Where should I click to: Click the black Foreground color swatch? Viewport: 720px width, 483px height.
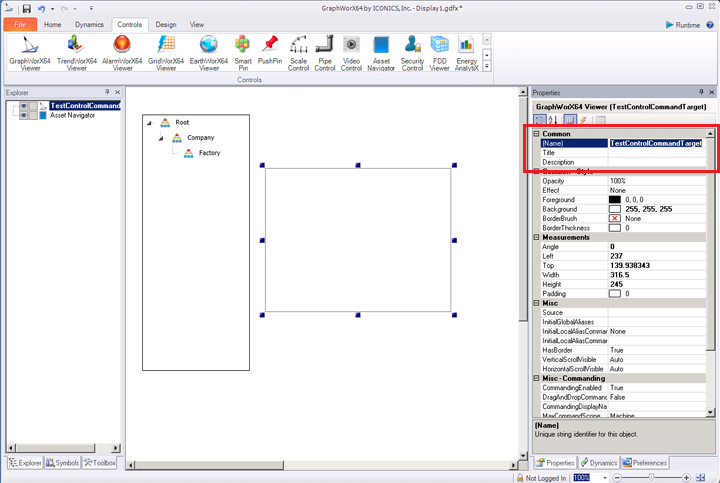tap(615, 200)
